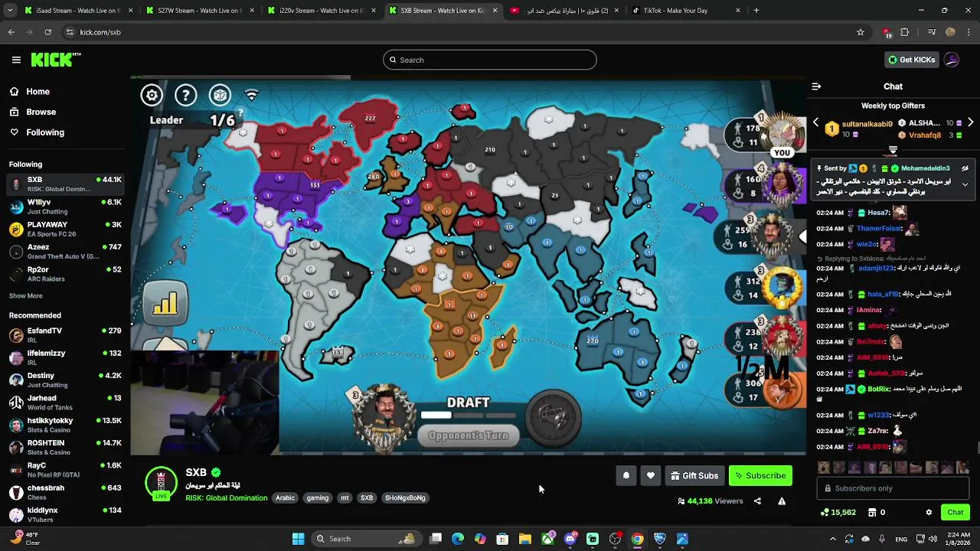Open Windows Start menu
This screenshot has height=551, width=980.
coord(298,539)
